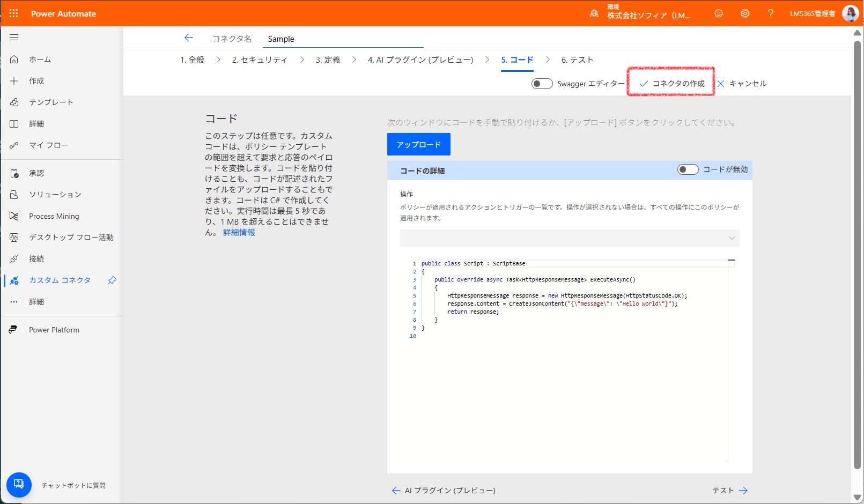Open 接続 in the sidebar

(36, 259)
